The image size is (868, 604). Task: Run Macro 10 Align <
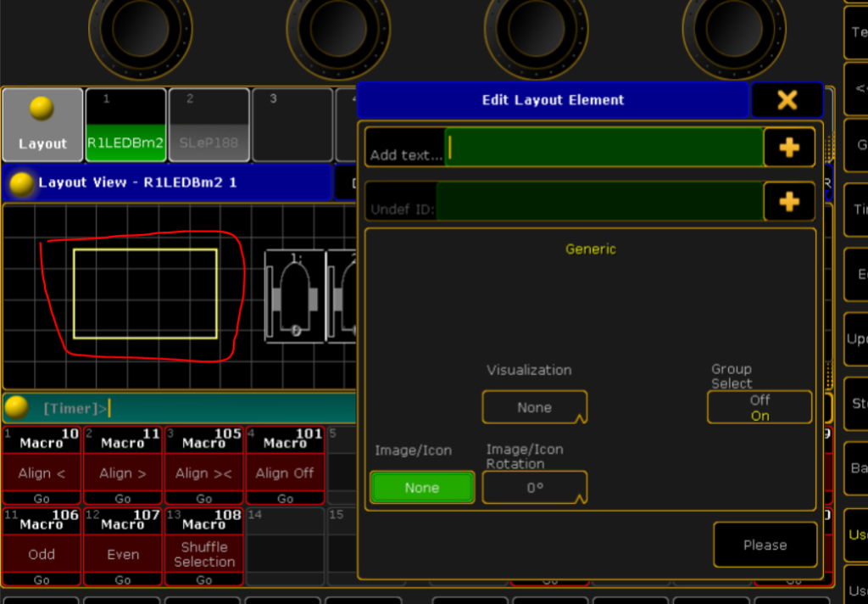click(42, 466)
